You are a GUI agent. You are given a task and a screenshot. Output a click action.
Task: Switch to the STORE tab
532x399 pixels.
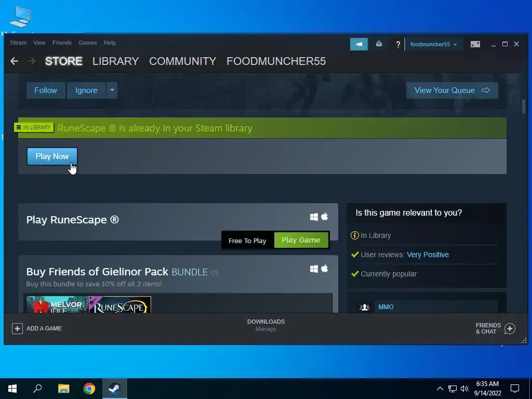[x=64, y=61]
